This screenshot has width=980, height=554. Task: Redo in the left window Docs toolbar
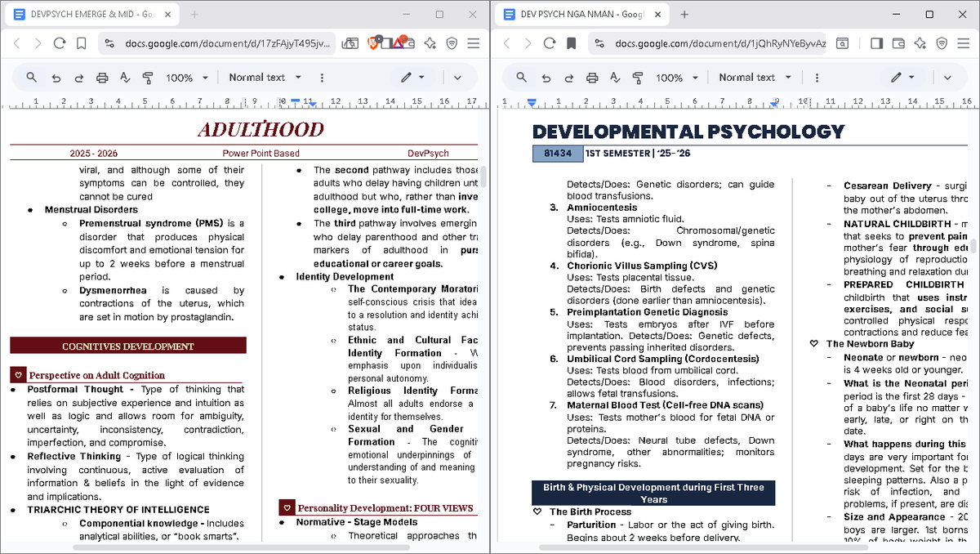[79, 78]
